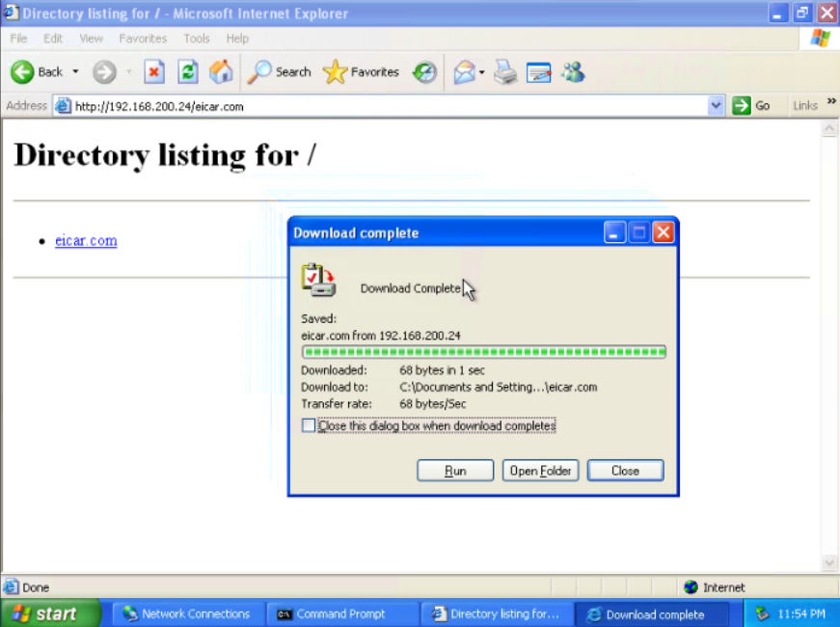Go to the Home page icon
Screen dimensions: 840x627
point(221,71)
